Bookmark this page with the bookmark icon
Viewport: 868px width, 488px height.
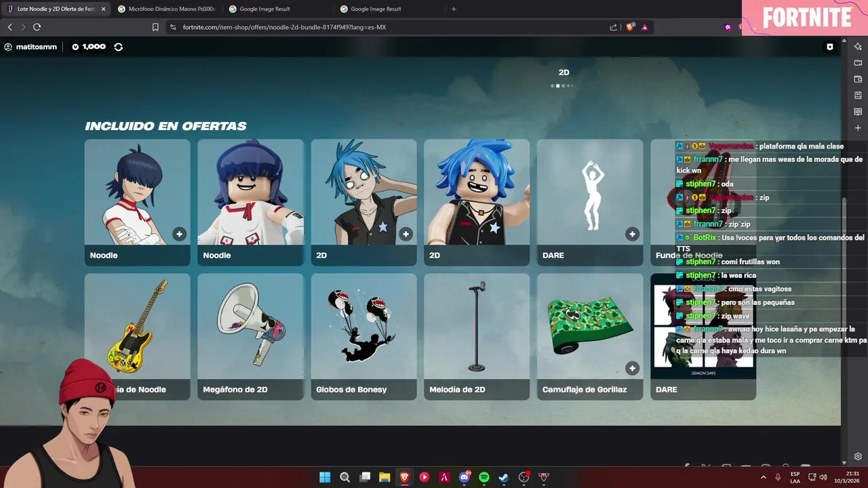[155, 27]
